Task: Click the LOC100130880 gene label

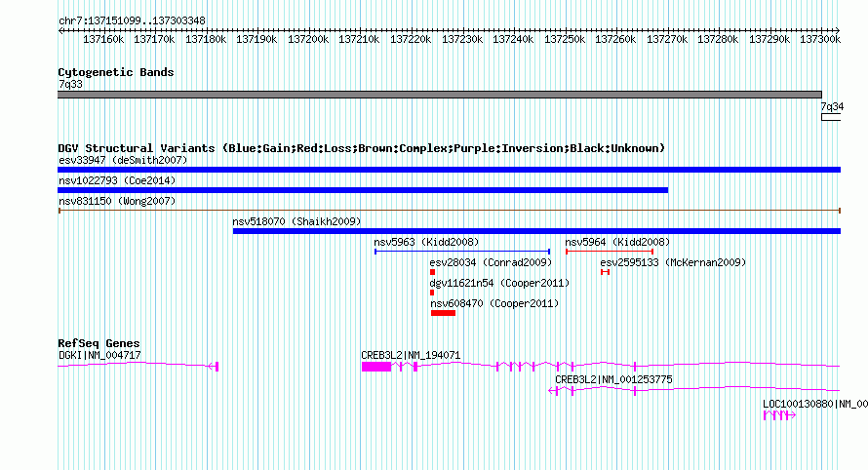Action: (x=815, y=404)
